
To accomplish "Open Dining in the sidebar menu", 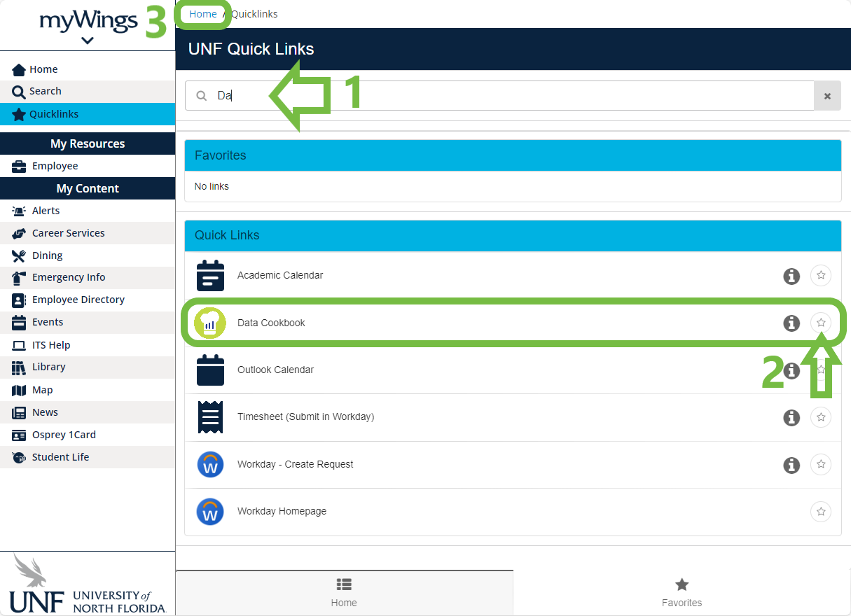I will coord(88,255).
